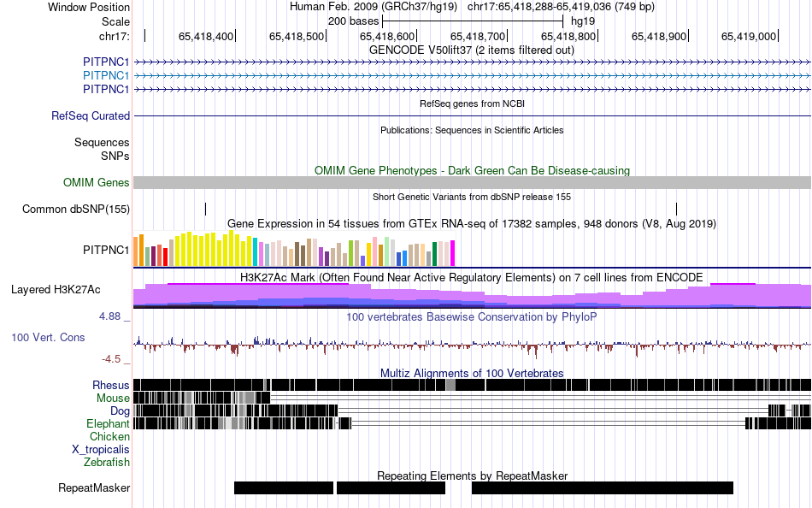Screen dimensions: 812x508
Task: Click the chr17: ruler label
Action: tap(115, 36)
